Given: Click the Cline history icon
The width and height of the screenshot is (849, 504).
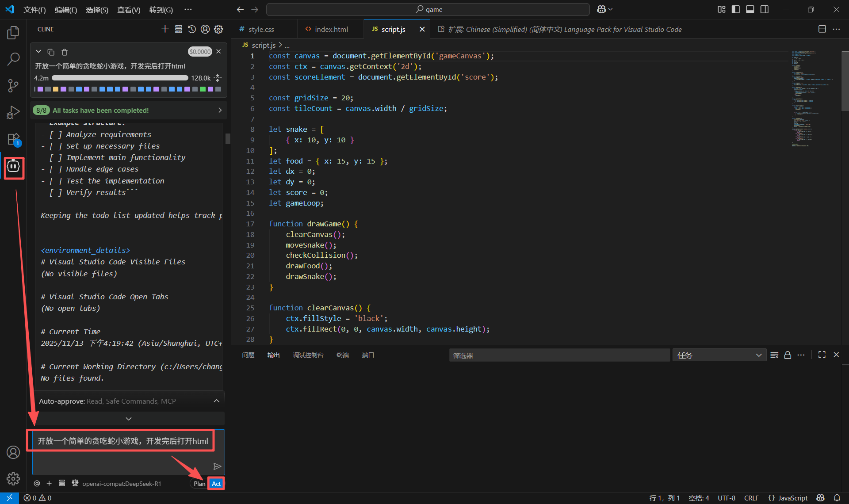Looking at the screenshot, I should click(191, 29).
